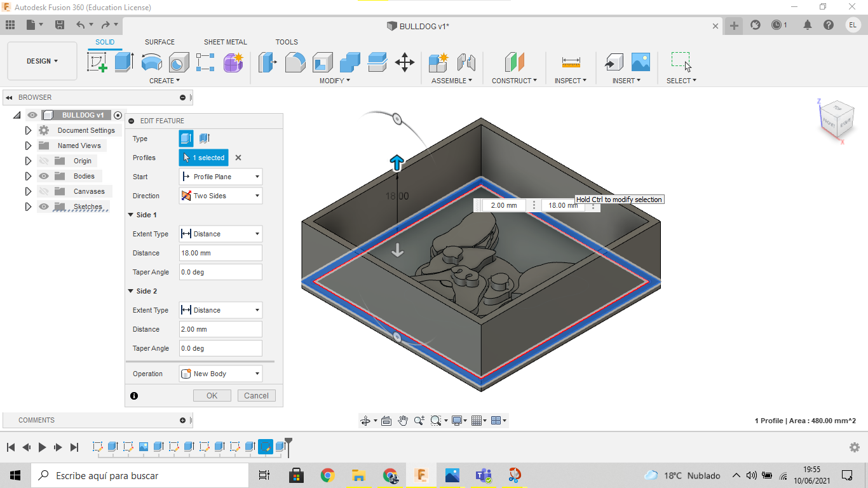
Task: Expand the Bodies folder
Action: [28, 176]
